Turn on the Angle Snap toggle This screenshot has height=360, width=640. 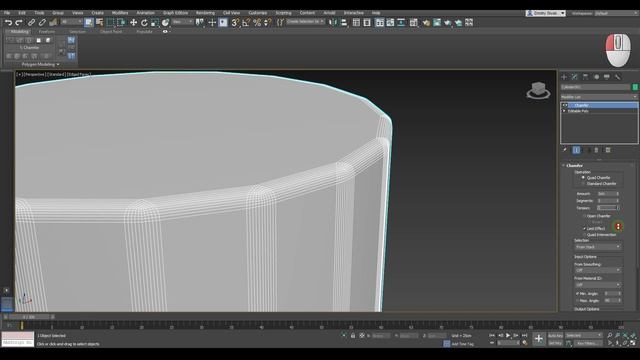pos(246,23)
